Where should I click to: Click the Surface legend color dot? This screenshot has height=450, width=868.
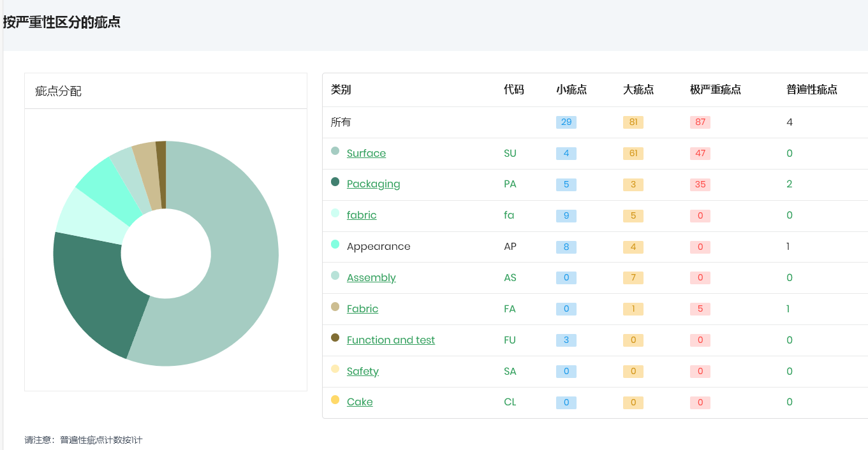click(x=335, y=151)
